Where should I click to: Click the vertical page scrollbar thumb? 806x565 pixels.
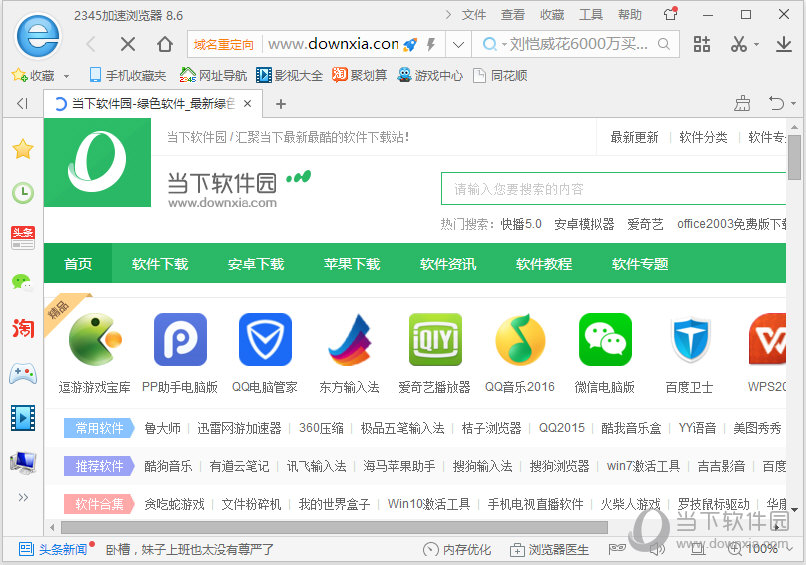(x=794, y=157)
